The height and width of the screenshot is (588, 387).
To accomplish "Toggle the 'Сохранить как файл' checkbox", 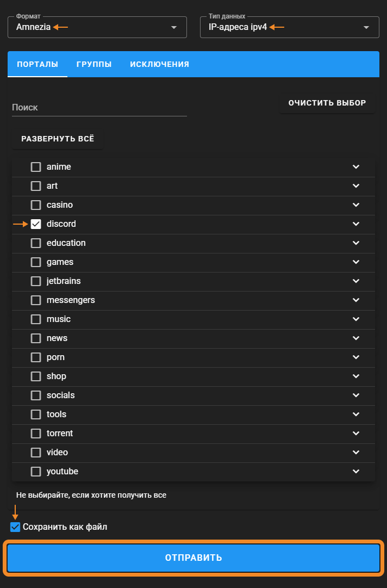I will (15, 527).
